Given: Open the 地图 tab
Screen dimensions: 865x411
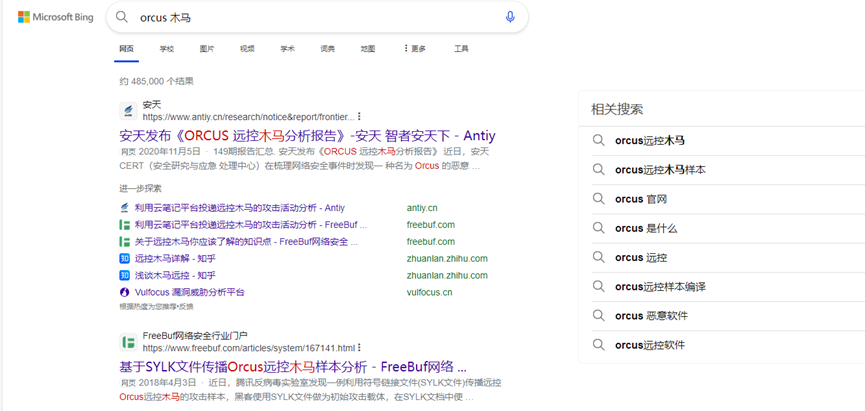Looking at the screenshot, I should pos(368,49).
